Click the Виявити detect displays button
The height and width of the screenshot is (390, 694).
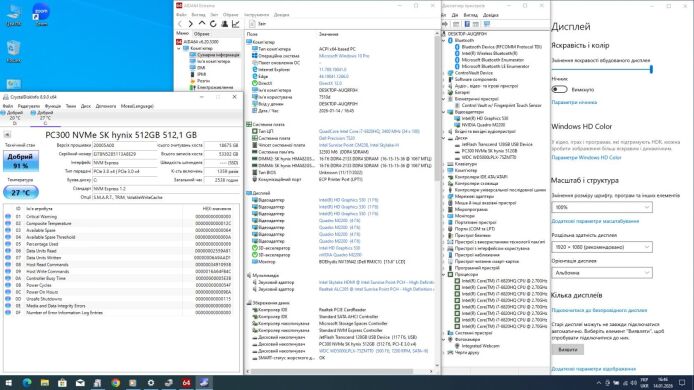point(567,349)
